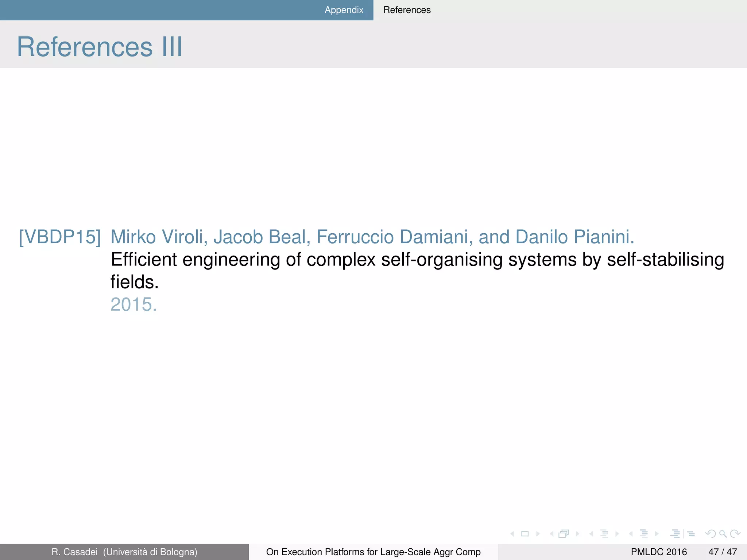Screen dimensions: 747x560
Task: Click PMLDC 2016 in the footer
Action: 659,552
